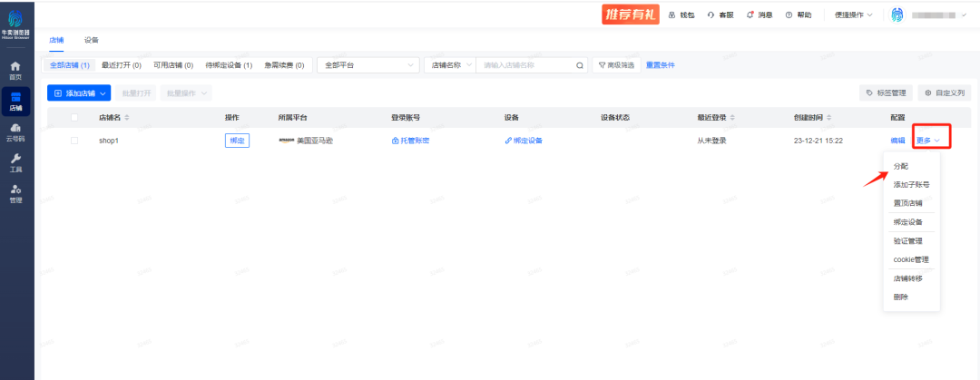Click the 绑定 button for shop1
This screenshot has height=380, width=980.
pos(237,141)
